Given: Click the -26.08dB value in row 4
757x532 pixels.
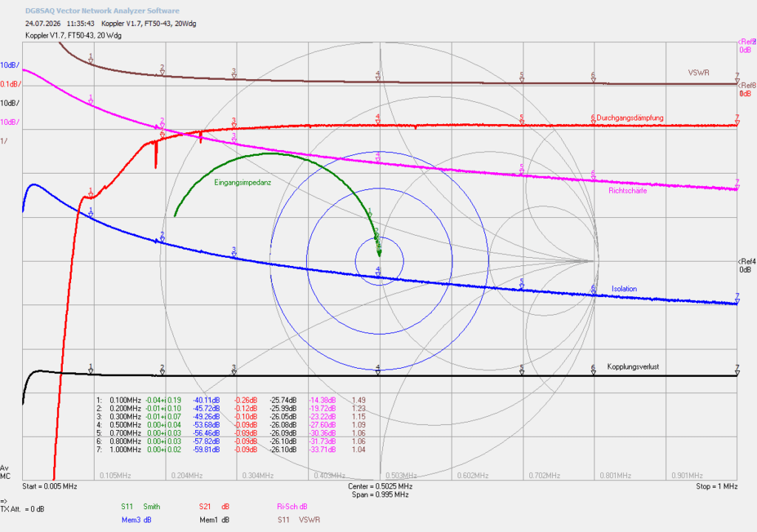Looking at the screenshot, I should tap(283, 425).
